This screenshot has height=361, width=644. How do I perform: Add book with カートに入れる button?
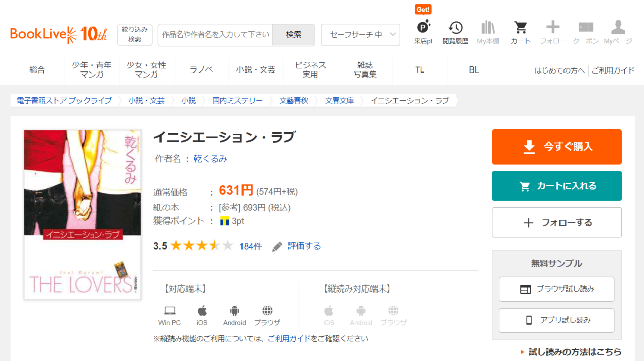click(x=556, y=186)
